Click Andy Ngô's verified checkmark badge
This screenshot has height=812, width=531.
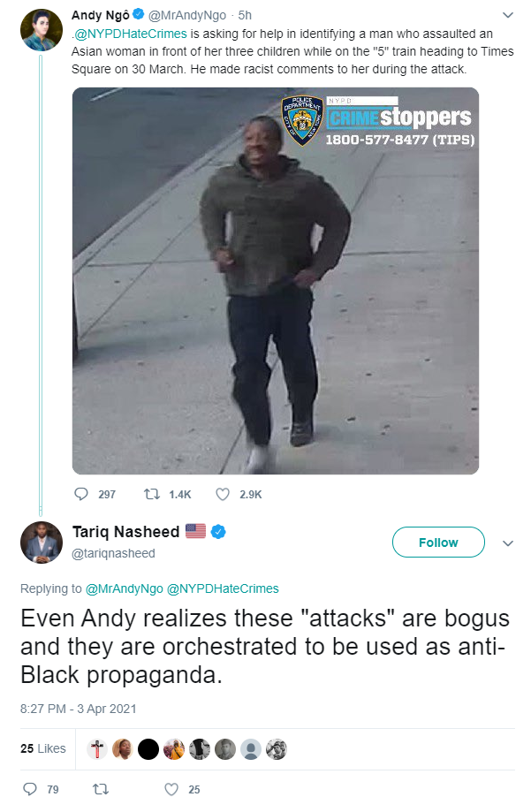pyautogui.click(x=138, y=14)
